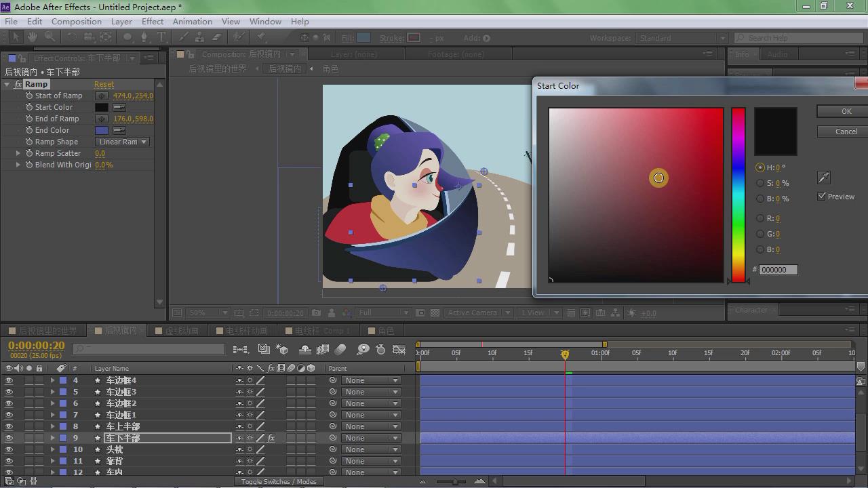Expand layer 5 车边框3 twirl arrow
Image resolution: width=868 pixels, height=488 pixels.
(x=52, y=392)
